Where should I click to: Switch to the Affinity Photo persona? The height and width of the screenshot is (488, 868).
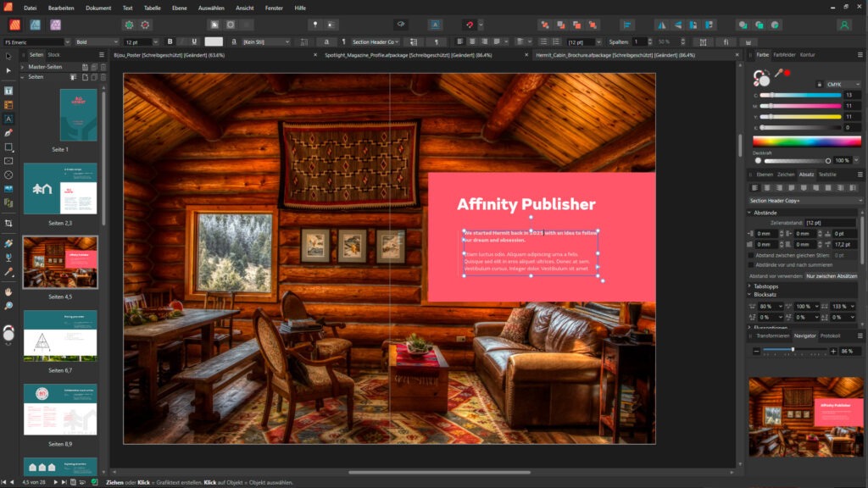pos(55,25)
